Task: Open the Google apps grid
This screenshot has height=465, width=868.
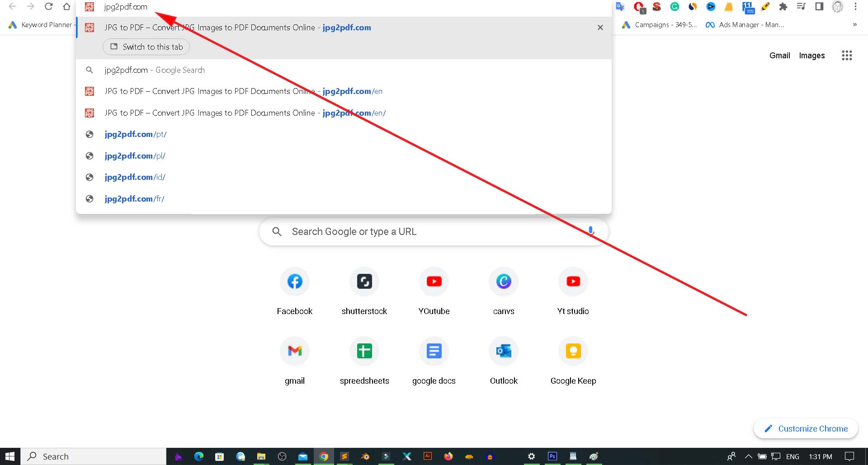Action: point(847,56)
